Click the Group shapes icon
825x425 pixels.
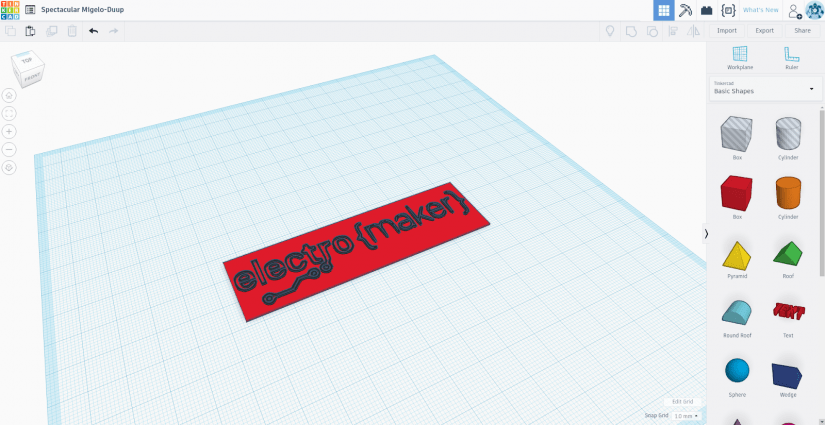point(631,31)
